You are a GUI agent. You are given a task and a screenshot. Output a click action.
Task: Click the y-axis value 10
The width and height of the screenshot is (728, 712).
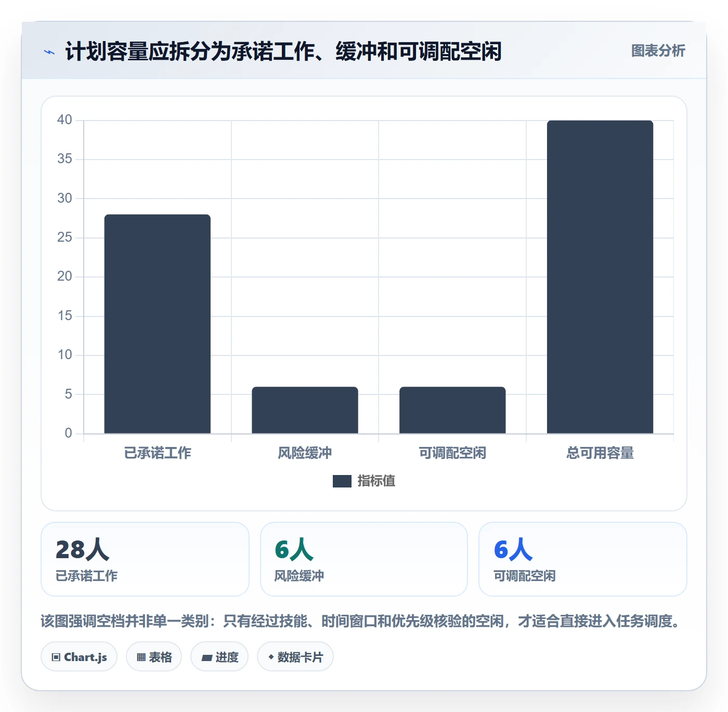pos(64,355)
